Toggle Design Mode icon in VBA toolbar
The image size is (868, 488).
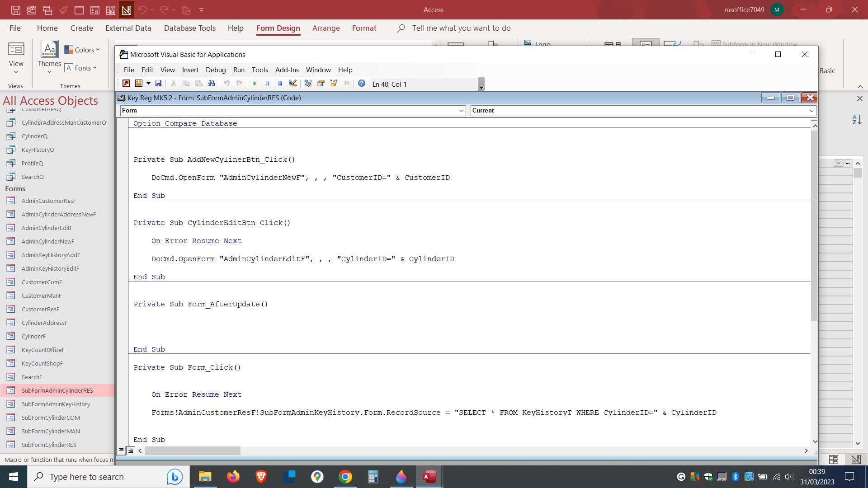click(293, 84)
